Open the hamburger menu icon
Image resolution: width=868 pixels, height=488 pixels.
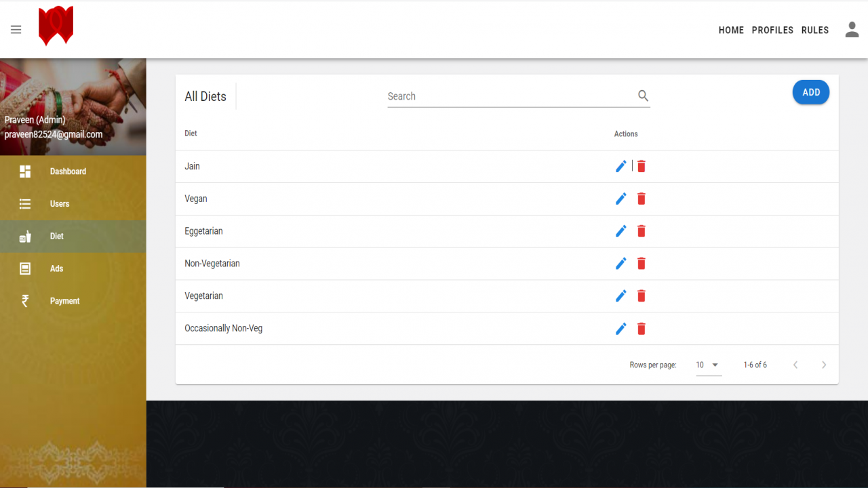tap(16, 30)
